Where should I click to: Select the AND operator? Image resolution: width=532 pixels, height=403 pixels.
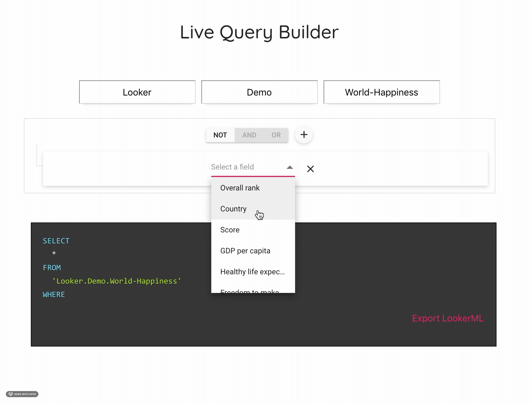coord(249,135)
